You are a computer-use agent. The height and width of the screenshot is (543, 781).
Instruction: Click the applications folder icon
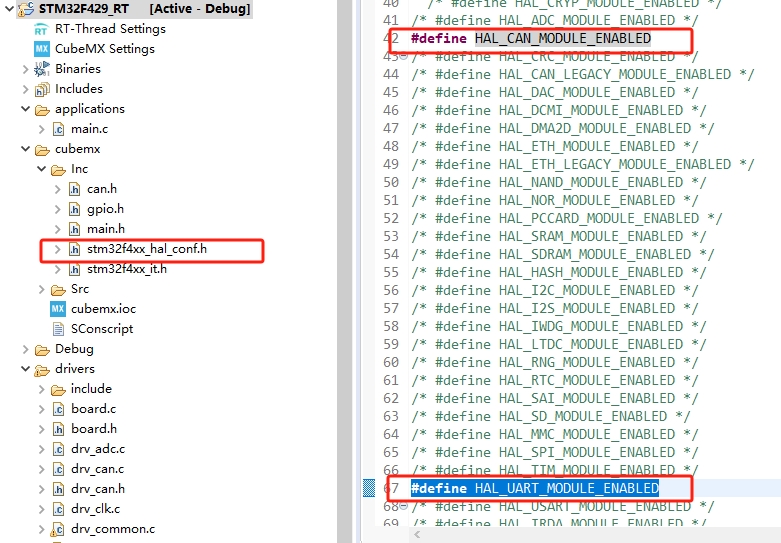(x=42, y=110)
